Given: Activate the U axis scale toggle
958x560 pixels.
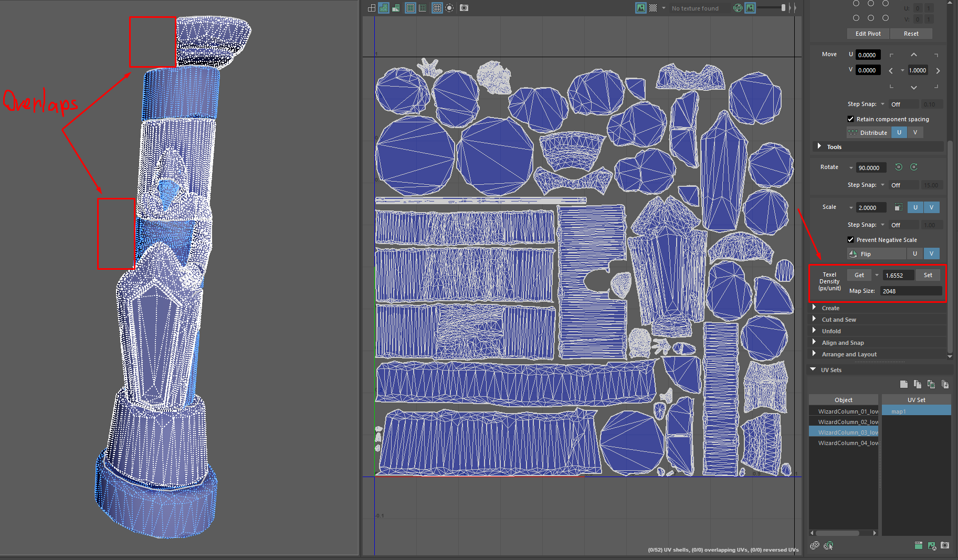Looking at the screenshot, I should [x=915, y=207].
